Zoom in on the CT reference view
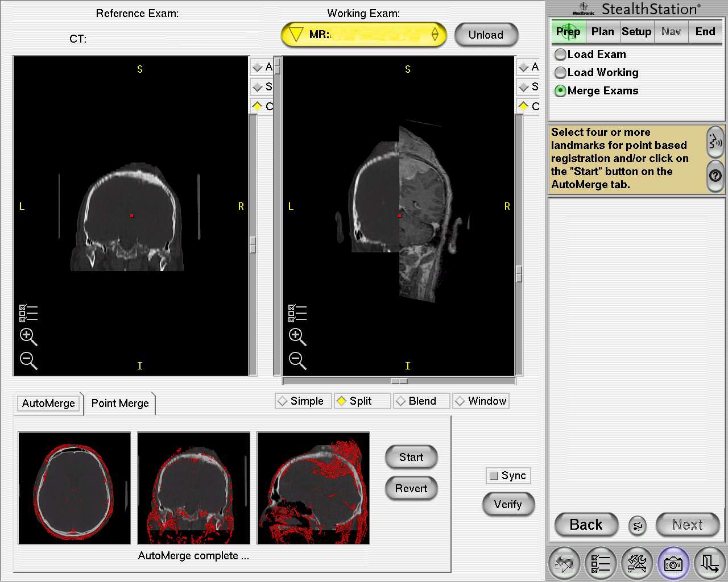This screenshot has height=582, width=728. click(28, 337)
